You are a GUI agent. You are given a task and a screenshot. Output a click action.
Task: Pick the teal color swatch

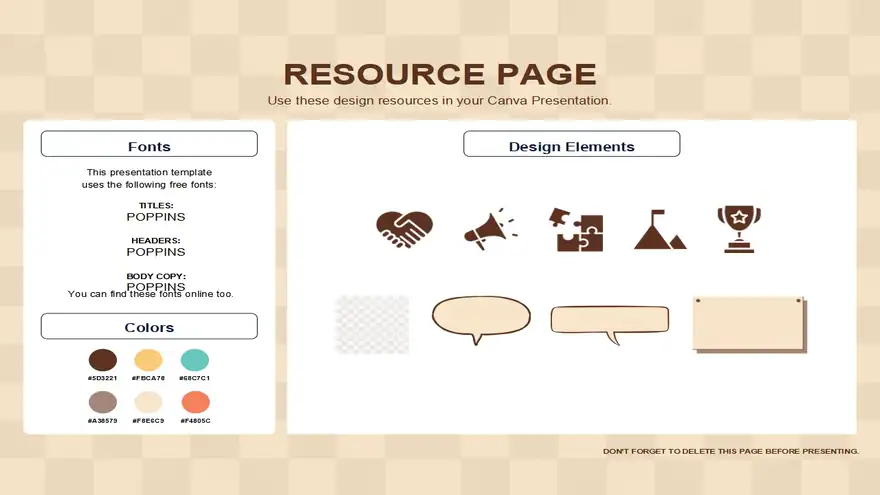[195, 360]
